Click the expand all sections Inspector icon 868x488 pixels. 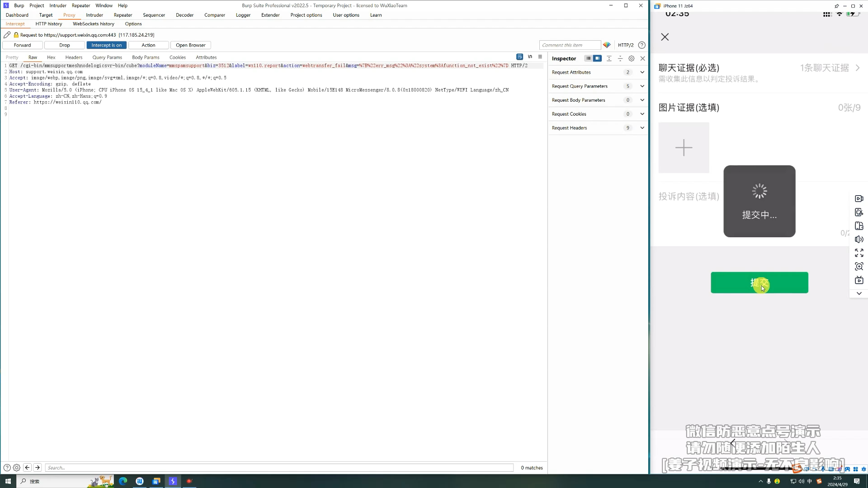(x=609, y=58)
